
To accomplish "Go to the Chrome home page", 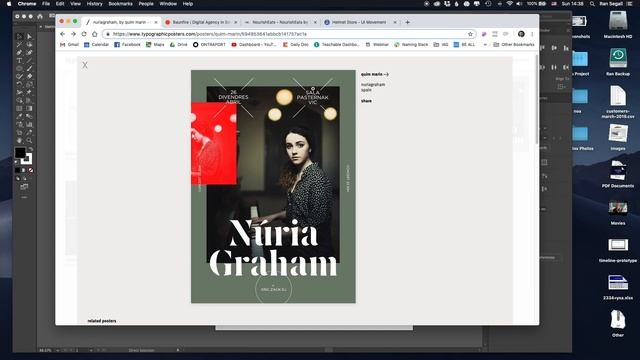I will [95, 34].
